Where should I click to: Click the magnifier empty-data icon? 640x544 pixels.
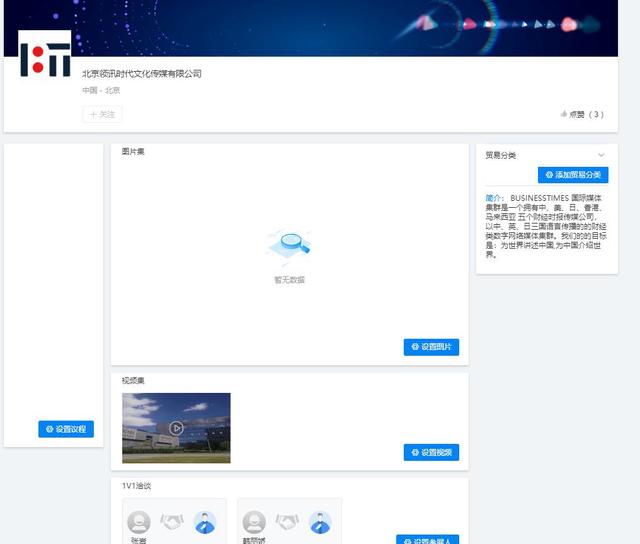point(289,246)
